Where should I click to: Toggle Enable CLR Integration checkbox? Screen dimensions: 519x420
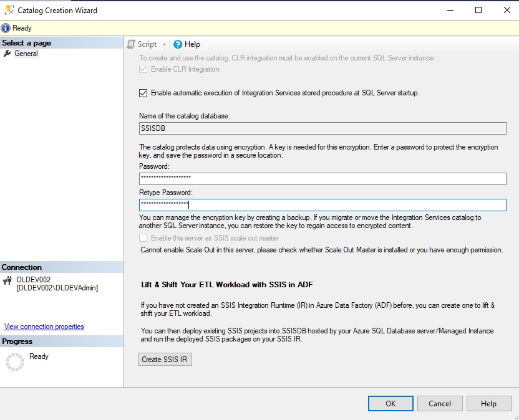point(143,69)
